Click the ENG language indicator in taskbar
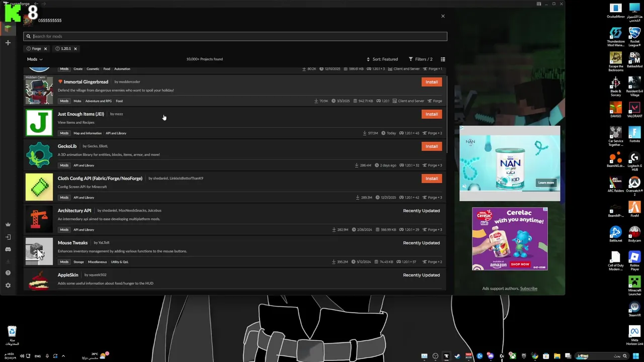This screenshot has height=362, width=644. point(38,356)
